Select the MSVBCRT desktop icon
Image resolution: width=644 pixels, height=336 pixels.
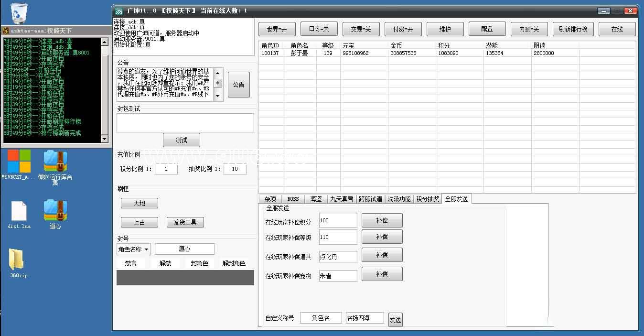click(x=19, y=161)
